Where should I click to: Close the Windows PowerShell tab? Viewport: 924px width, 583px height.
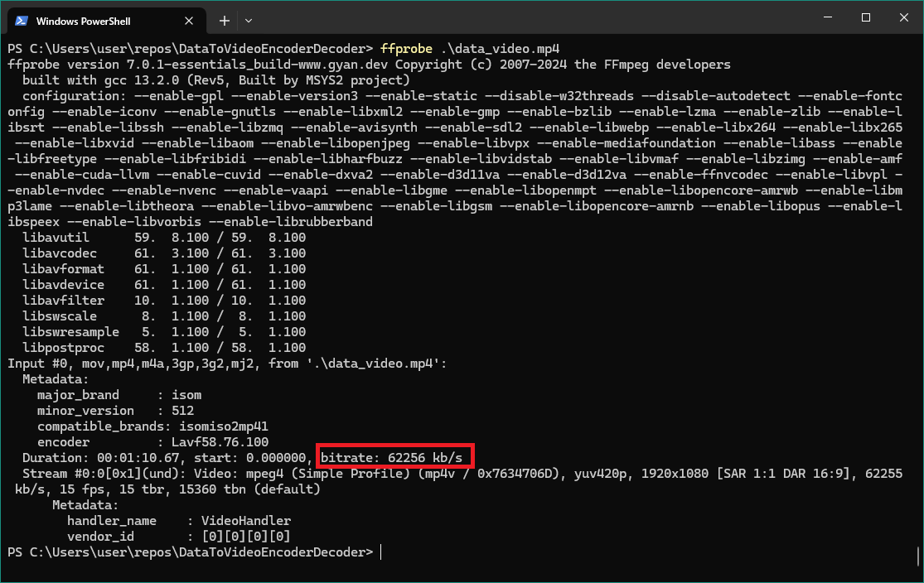(189, 21)
